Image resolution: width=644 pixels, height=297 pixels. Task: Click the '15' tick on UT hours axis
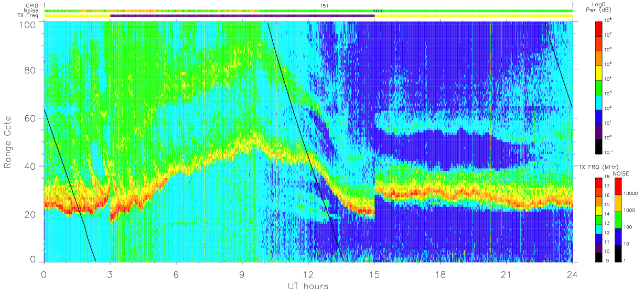tap(374, 275)
